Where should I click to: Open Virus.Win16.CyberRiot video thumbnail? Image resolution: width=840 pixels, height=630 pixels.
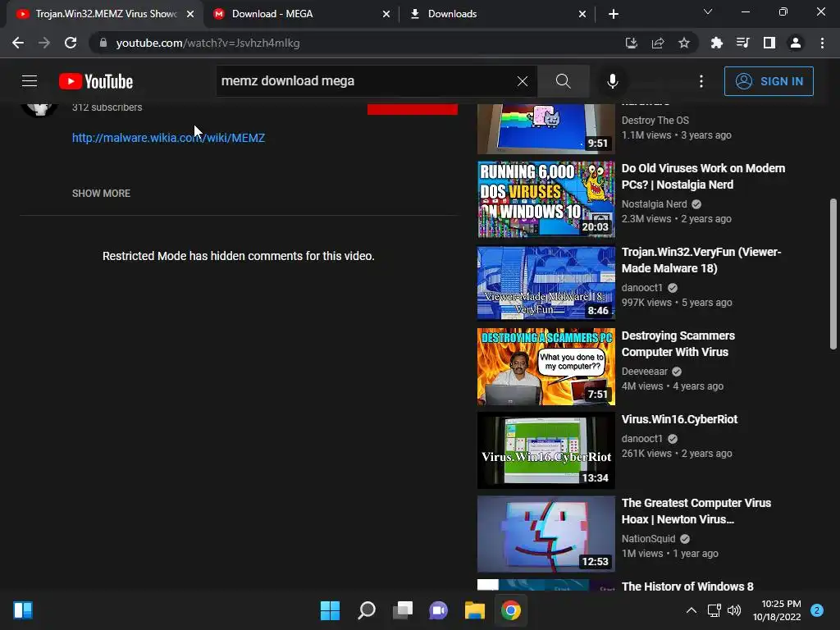546,450
